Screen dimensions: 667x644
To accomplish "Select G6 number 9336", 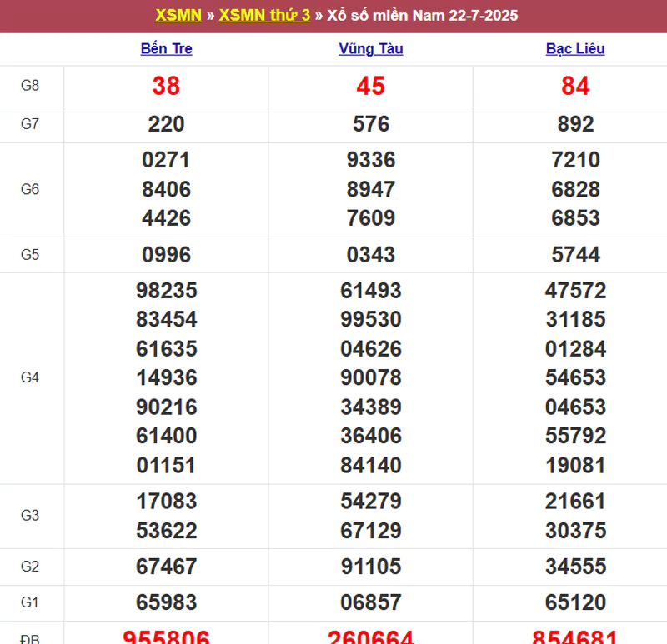I will [371, 160].
